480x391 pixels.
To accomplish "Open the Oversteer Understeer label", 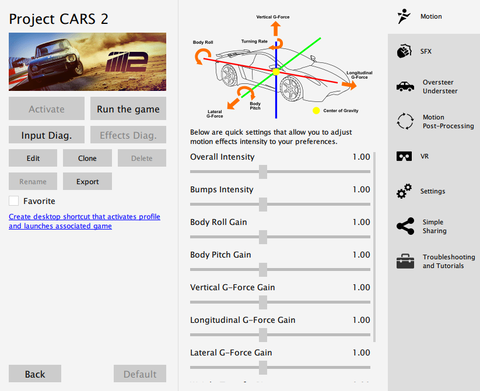I will point(440,87).
